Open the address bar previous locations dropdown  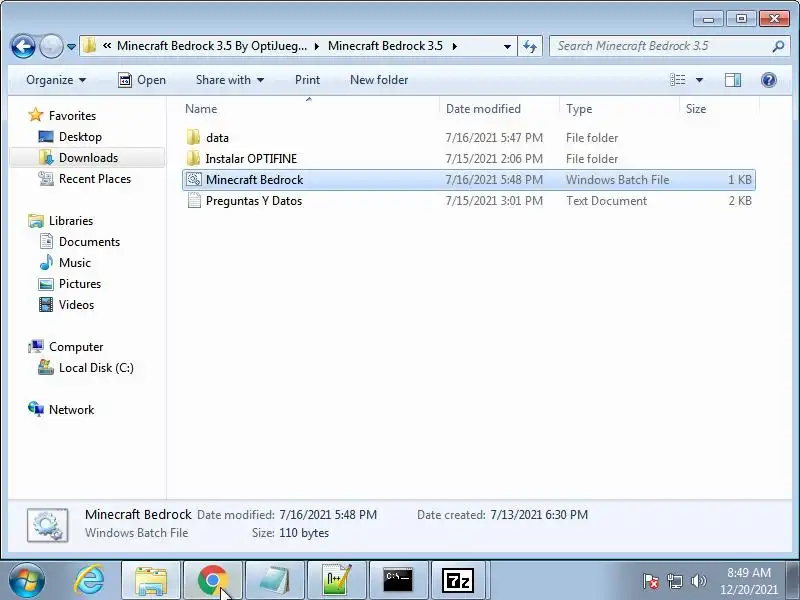click(x=507, y=46)
